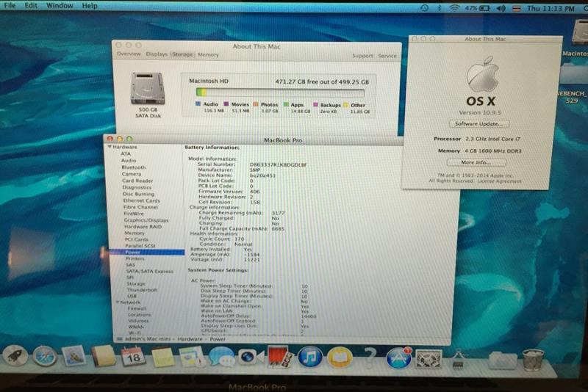Open the Wi-Fi status menu
The height and width of the screenshot is (392, 588).
click(454, 7)
